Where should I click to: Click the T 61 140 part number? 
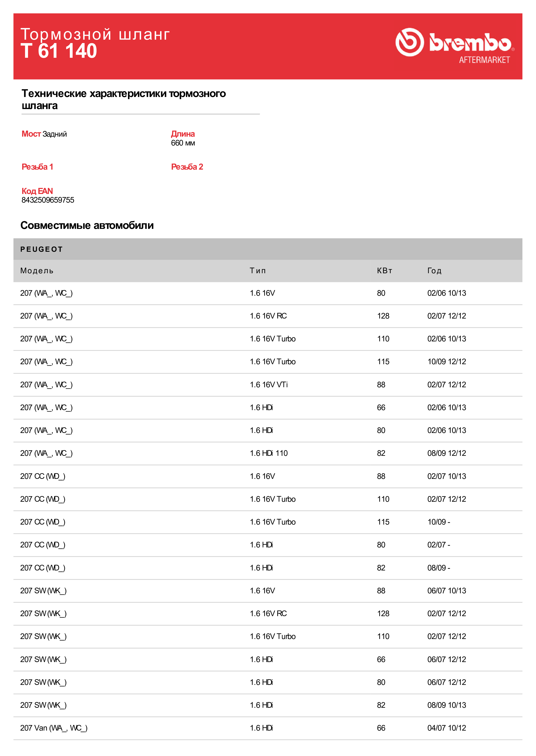pos(59,51)
